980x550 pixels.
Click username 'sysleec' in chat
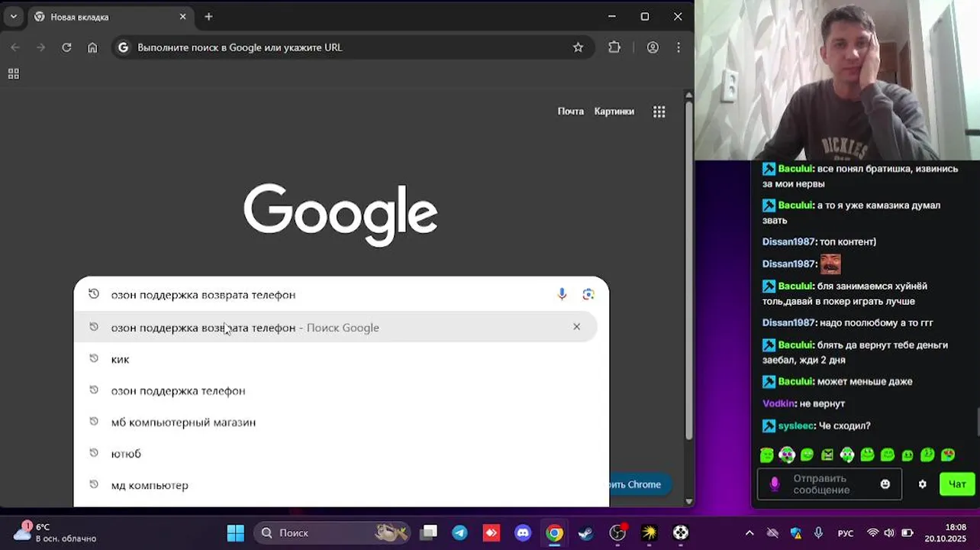click(795, 425)
